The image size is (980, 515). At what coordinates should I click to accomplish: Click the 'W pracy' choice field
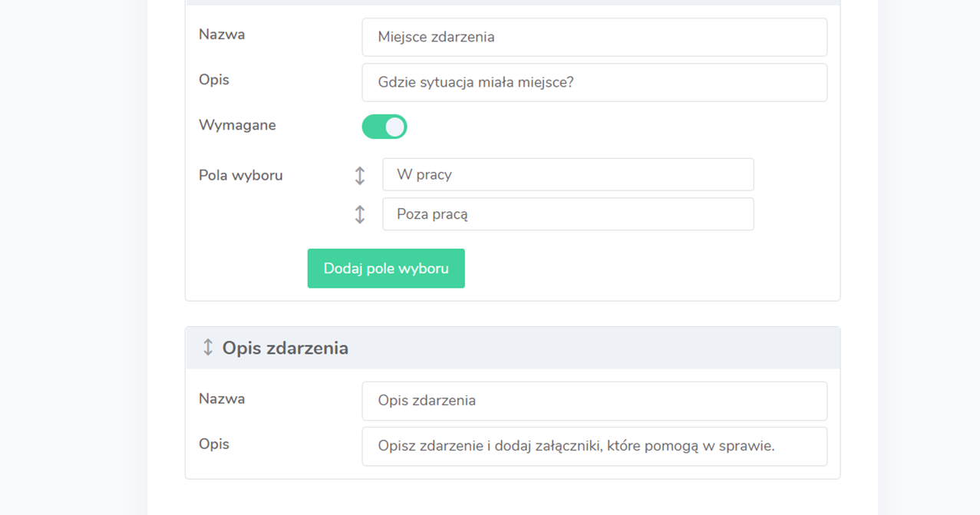click(x=568, y=174)
